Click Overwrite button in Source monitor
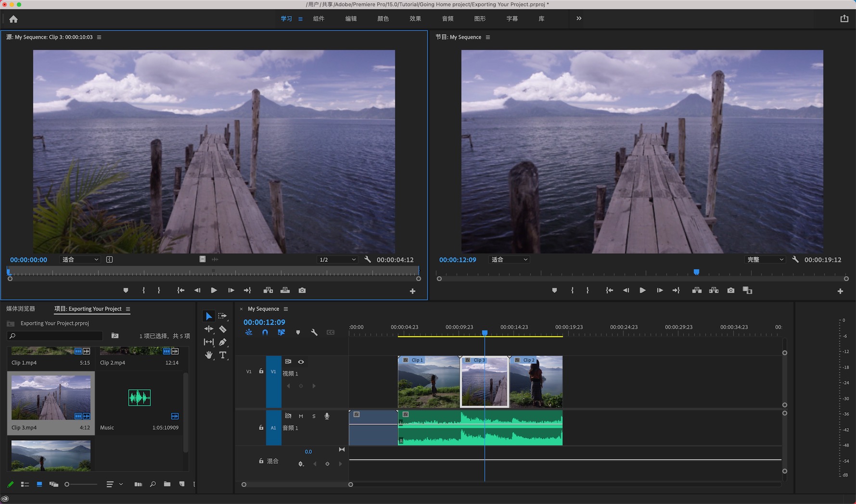The height and width of the screenshot is (504, 856). click(285, 290)
